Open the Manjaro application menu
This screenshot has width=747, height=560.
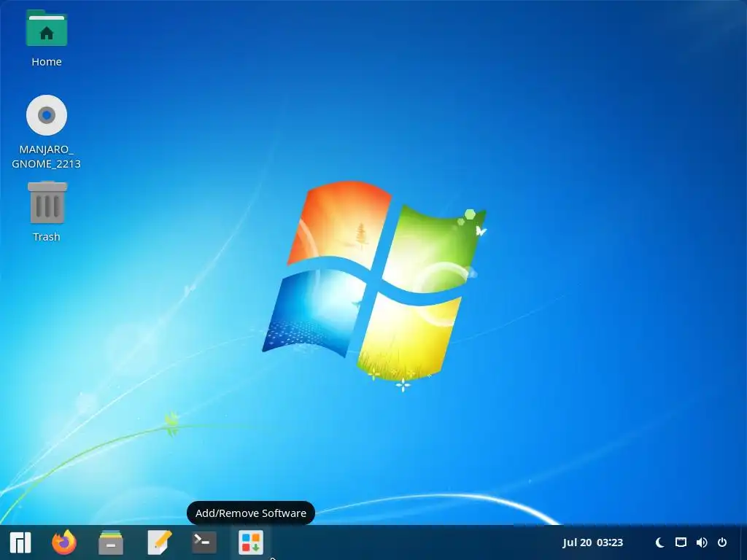point(20,542)
